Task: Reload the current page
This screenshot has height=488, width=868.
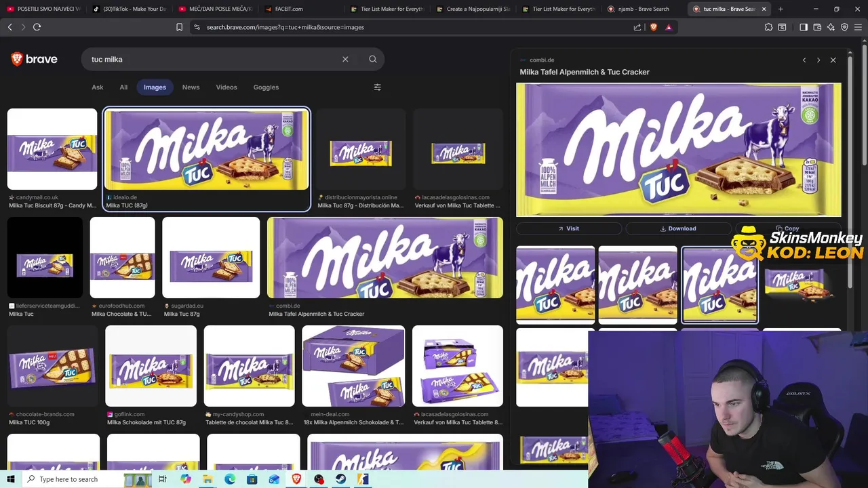Action: coord(37,27)
